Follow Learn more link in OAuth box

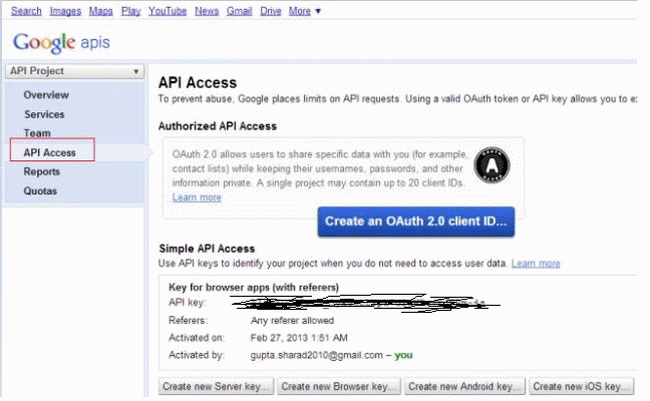tap(196, 197)
